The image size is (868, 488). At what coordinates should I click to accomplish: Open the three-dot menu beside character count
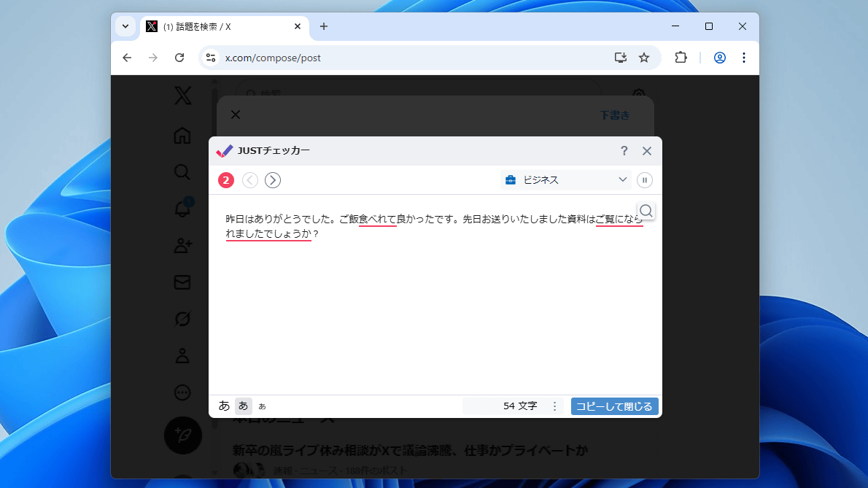coord(554,406)
